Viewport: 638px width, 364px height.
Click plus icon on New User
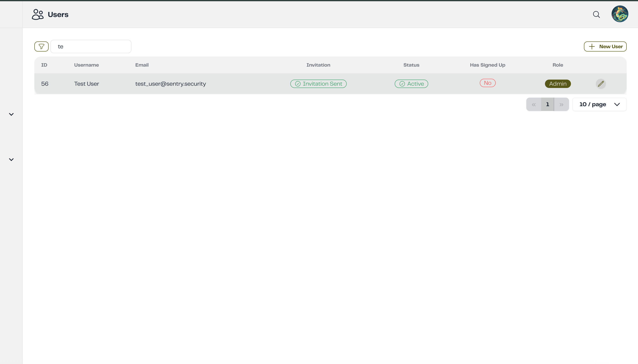tap(592, 46)
